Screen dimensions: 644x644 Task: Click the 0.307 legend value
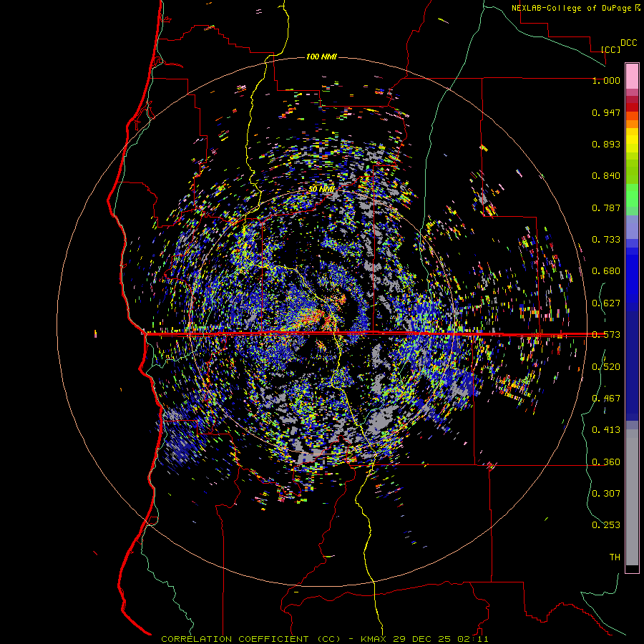point(606,493)
